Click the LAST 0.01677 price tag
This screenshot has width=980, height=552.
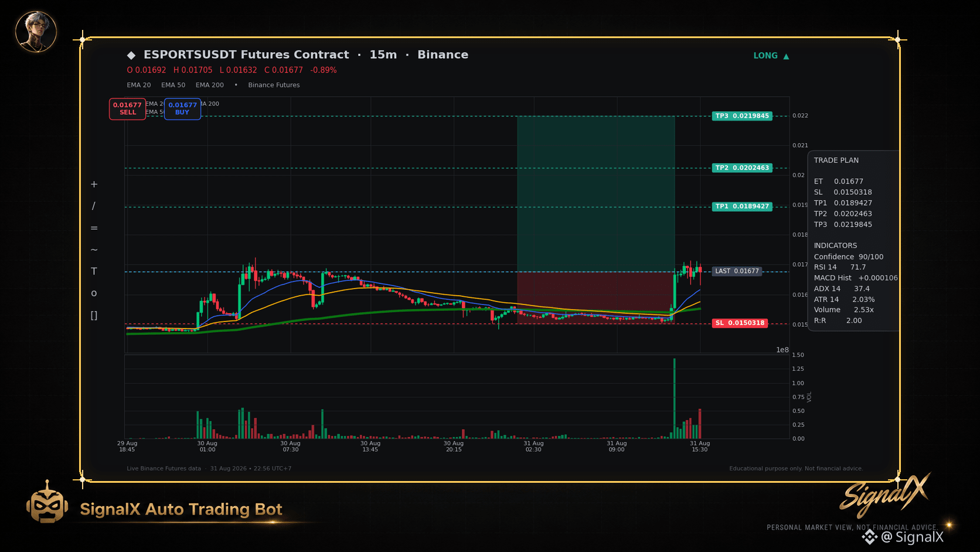pos(737,271)
